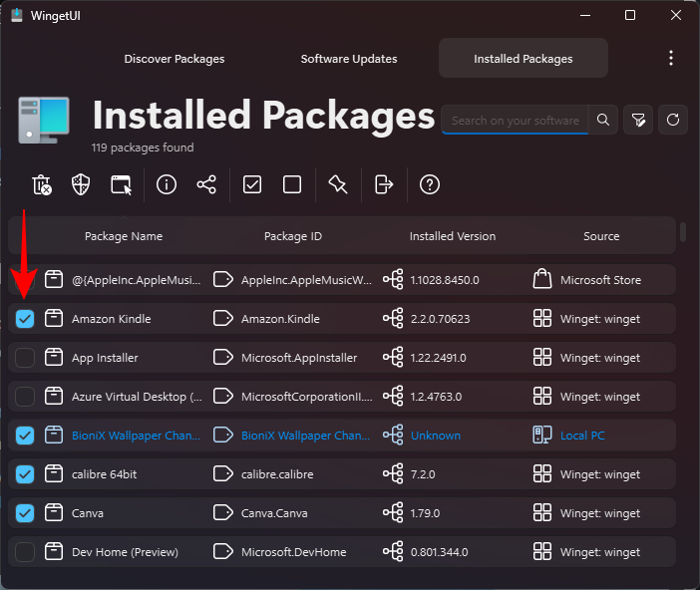Check the App Installer checkbox
Viewport: 700px width, 590px height.
(x=25, y=358)
